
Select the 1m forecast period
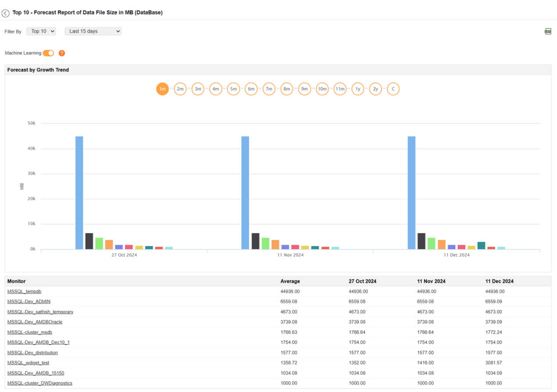pyautogui.click(x=162, y=89)
